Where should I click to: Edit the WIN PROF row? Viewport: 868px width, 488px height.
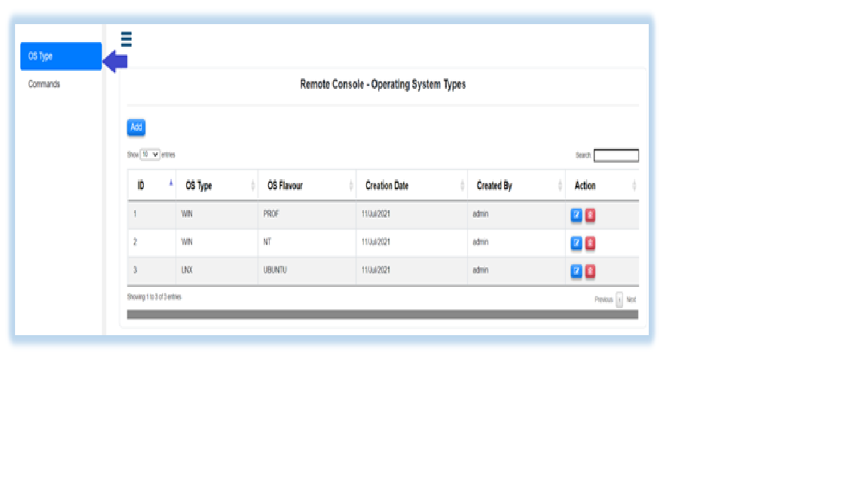pos(576,215)
